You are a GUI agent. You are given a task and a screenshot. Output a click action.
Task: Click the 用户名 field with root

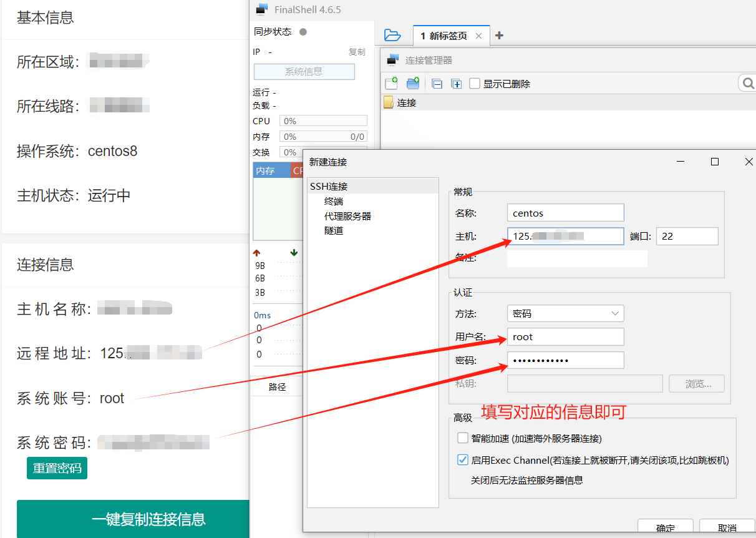tap(566, 336)
